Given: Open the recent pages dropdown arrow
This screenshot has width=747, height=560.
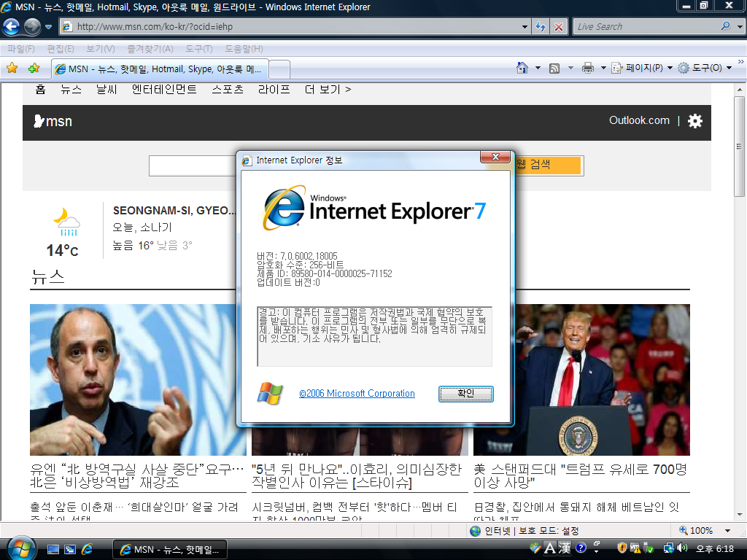Looking at the screenshot, I should tap(49, 27).
